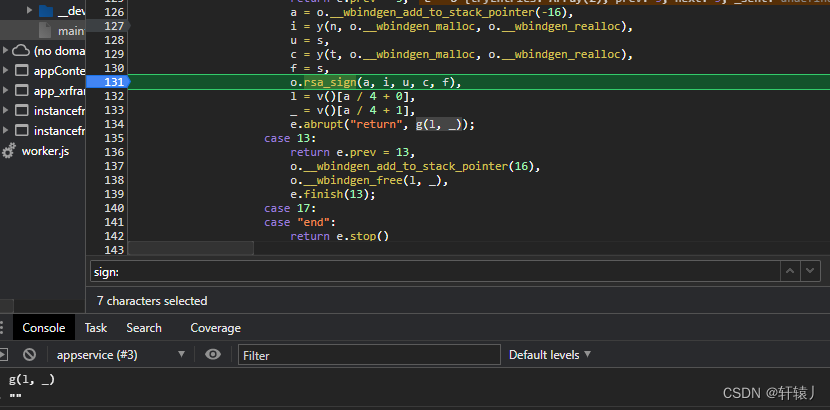830x410 pixels.
Task: Toggle the live expression eye icon
Action: [x=213, y=354]
